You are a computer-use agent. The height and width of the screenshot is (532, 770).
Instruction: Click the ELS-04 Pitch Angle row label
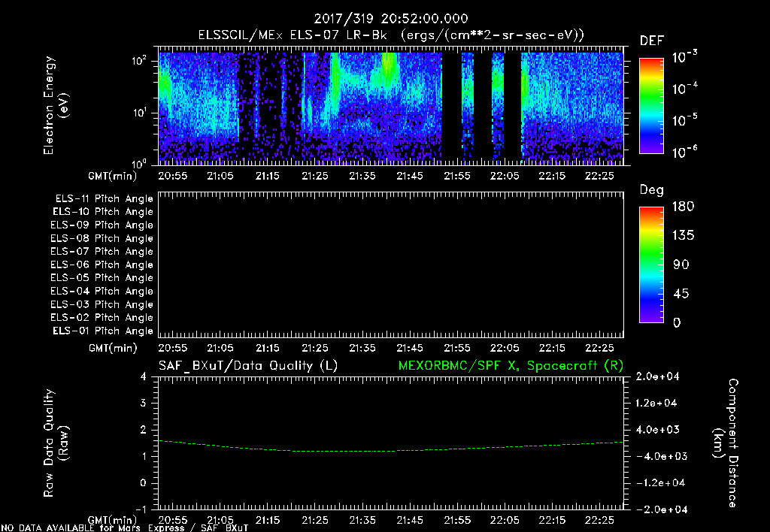[x=102, y=291]
